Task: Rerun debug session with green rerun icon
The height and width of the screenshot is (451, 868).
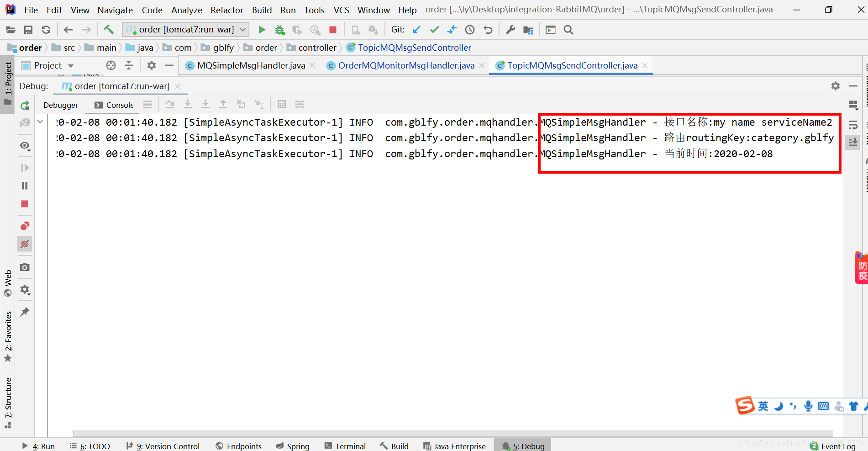Action: [x=25, y=106]
